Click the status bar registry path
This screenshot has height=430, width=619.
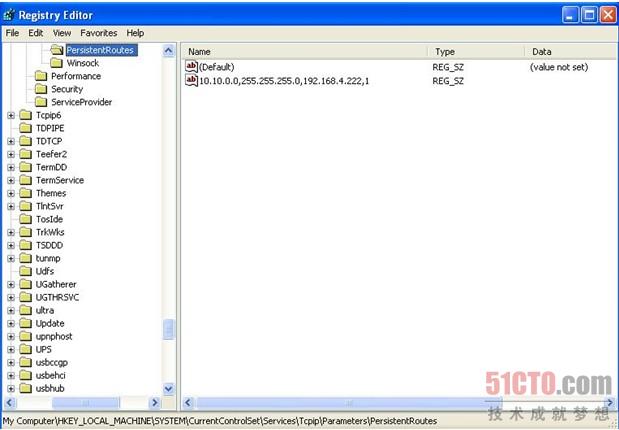pyautogui.click(x=220, y=421)
